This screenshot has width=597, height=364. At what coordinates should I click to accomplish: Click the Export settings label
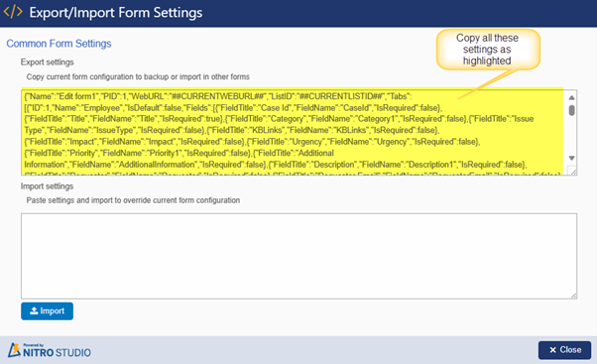point(48,62)
